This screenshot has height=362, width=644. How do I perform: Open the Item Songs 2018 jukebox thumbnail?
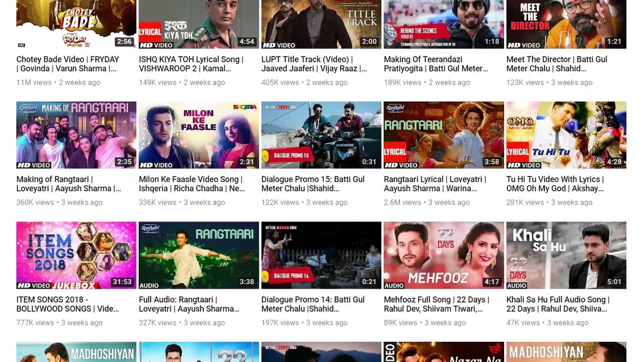pos(76,255)
